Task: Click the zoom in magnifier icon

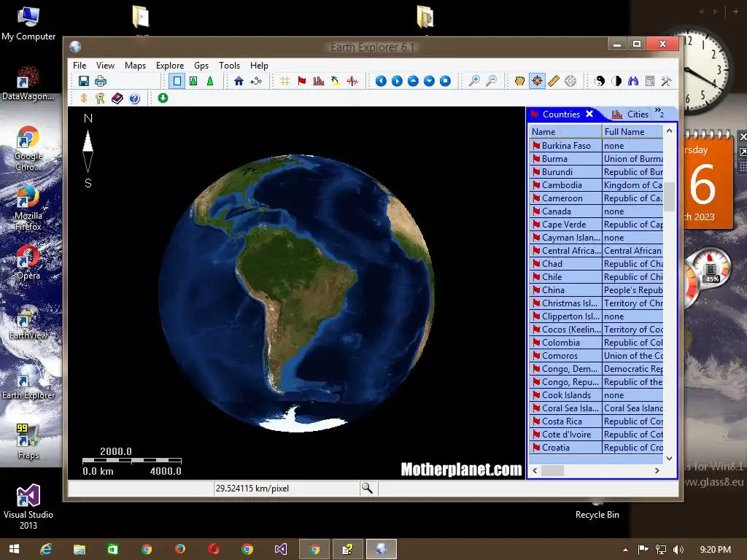Action: pyautogui.click(x=474, y=81)
